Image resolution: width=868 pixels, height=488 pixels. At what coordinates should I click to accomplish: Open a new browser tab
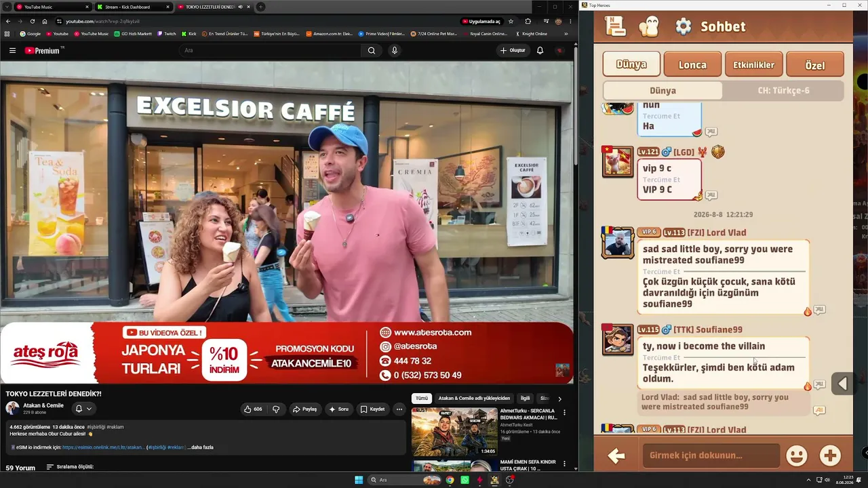point(260,7)
